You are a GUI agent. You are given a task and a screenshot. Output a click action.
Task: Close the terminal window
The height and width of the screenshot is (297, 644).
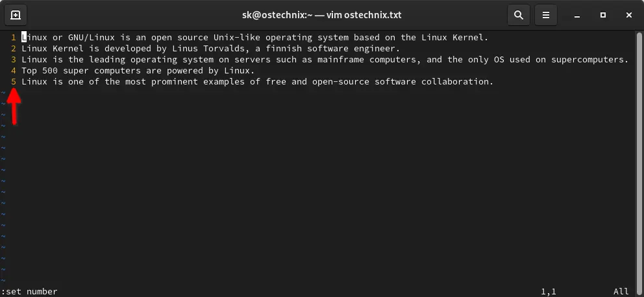click(628, 14)
